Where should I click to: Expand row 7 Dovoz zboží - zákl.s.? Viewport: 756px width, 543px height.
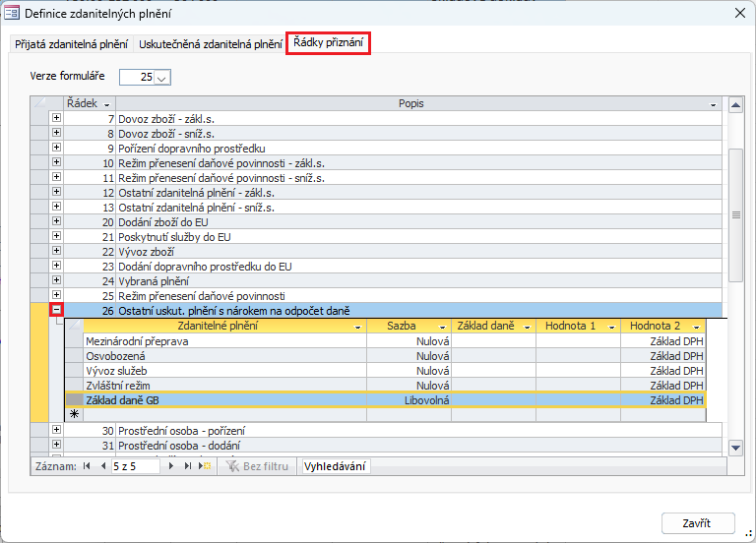[x=56, y=118]
